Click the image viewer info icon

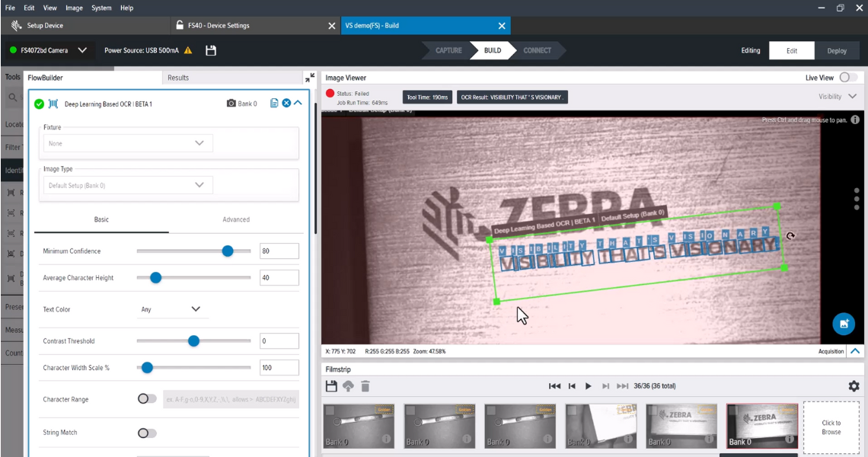[x=855, y=120]
